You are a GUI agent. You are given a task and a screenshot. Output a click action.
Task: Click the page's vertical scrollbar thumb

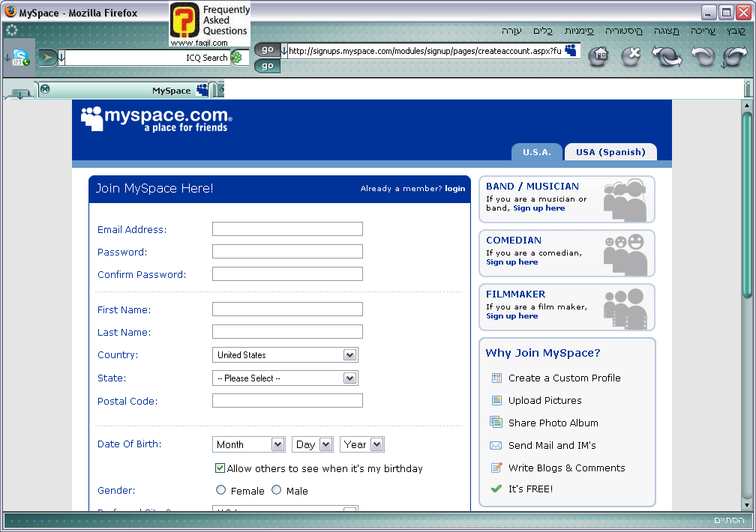click(x=747, y=202)
